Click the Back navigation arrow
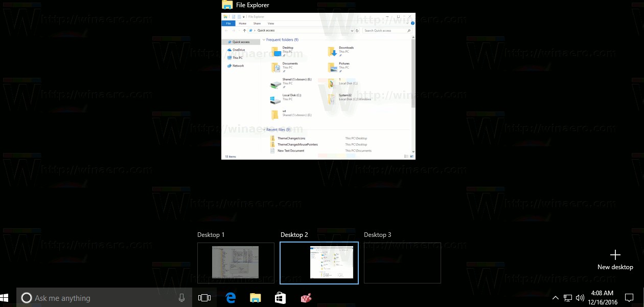Screen dimensions: 644x307 coord(225,30)
